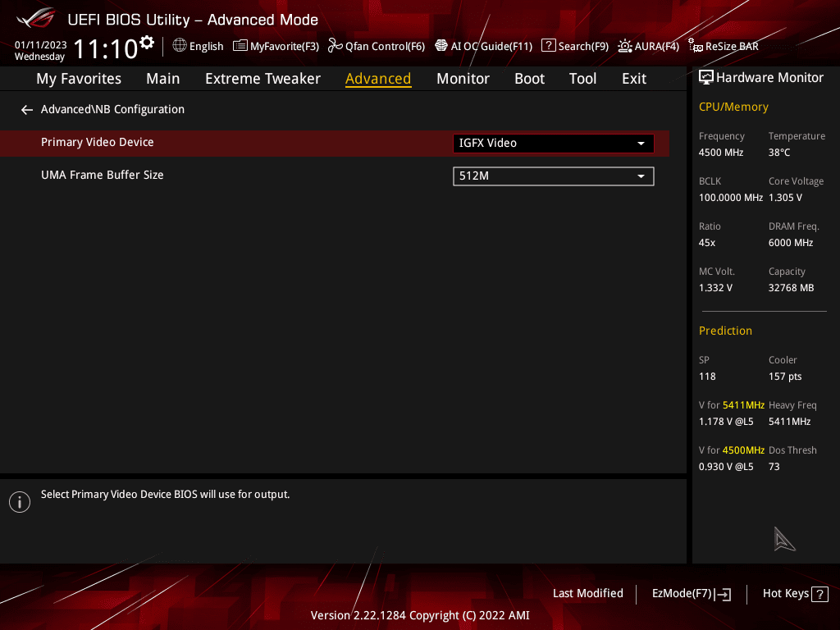The image size is (840, 630).
Task: Click the Search(F9) question mark icon
Action: point(548,46)
